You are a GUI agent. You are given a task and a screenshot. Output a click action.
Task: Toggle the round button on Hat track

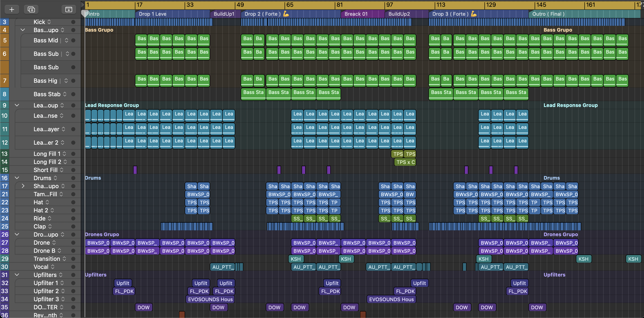point(73,202)
